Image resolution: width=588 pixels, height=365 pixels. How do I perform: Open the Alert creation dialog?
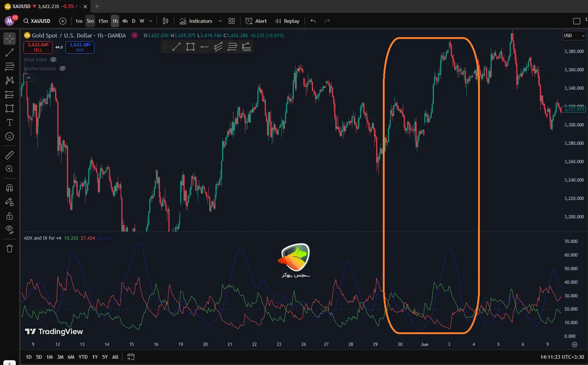[x=256, y=21]
